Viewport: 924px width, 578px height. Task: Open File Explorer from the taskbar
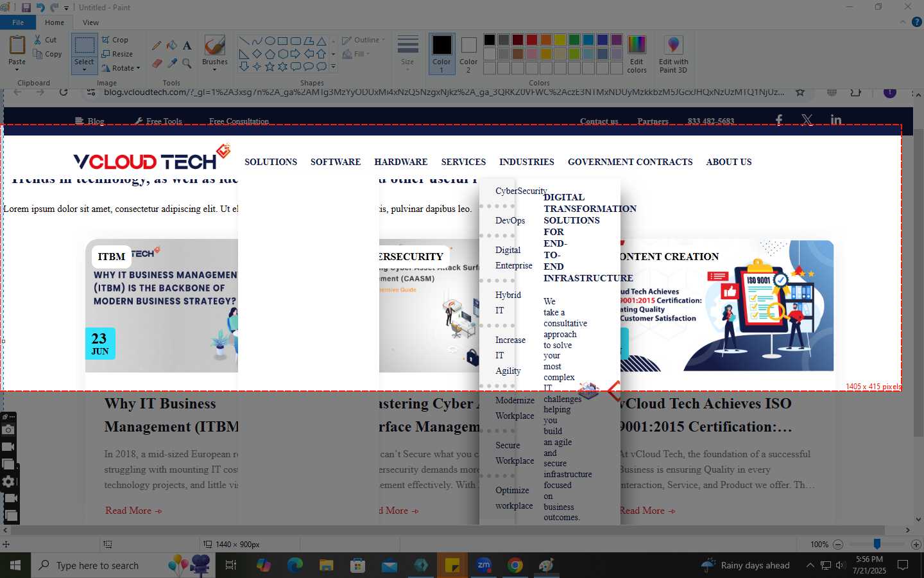327,565
